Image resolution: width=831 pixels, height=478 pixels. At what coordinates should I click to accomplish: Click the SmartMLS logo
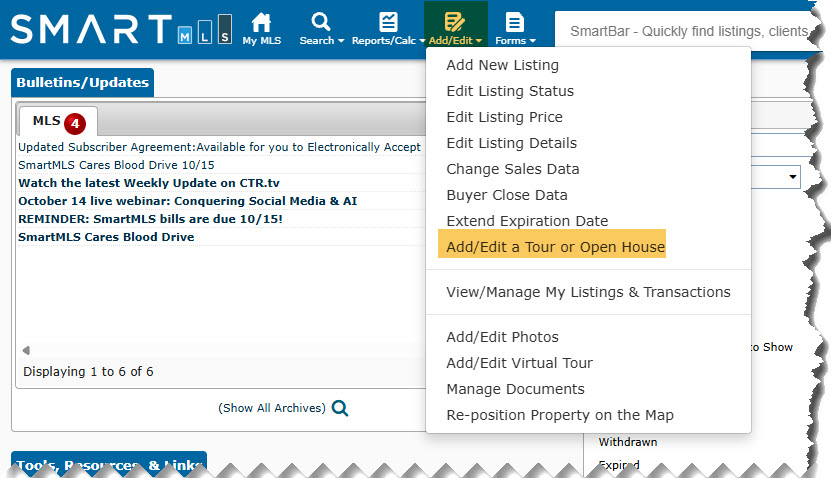pyautogui.click(x=121, y=29)
